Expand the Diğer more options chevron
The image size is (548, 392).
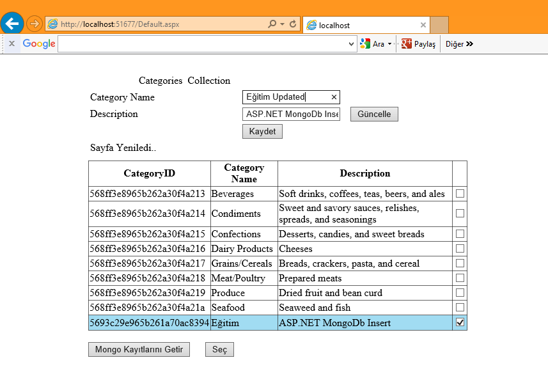(x=469, y=44)
